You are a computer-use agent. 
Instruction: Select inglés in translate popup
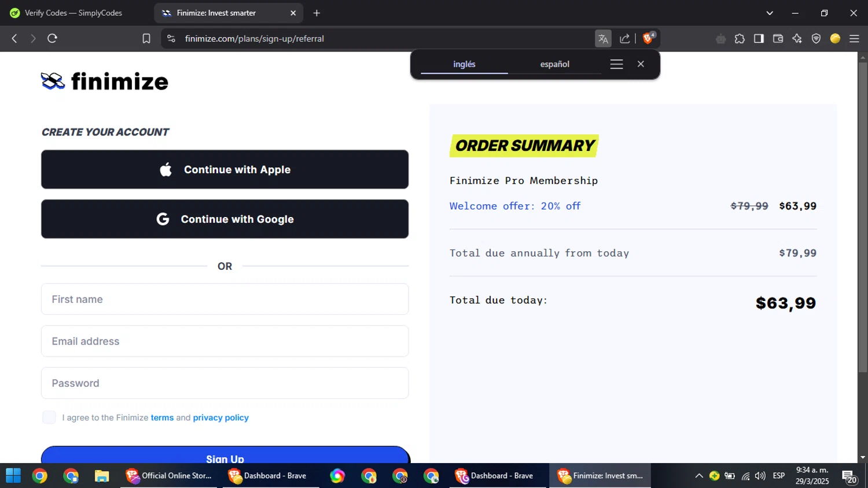(464, 64)
